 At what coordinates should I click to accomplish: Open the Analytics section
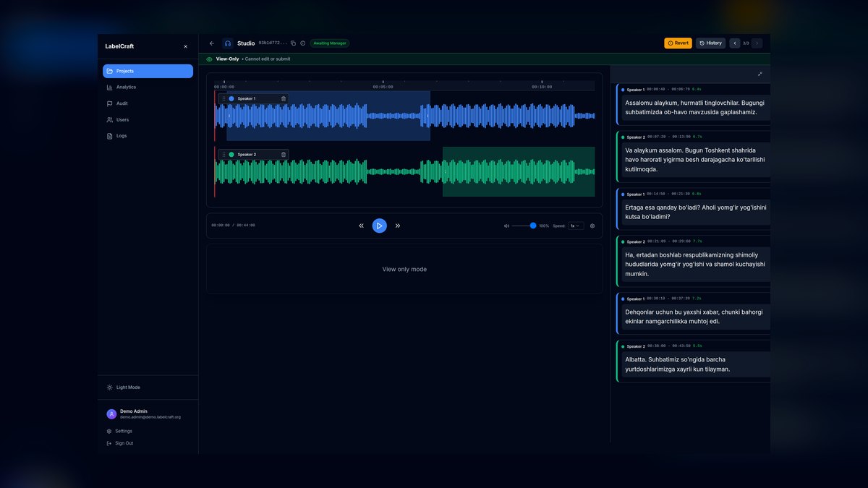click(148, 87)
